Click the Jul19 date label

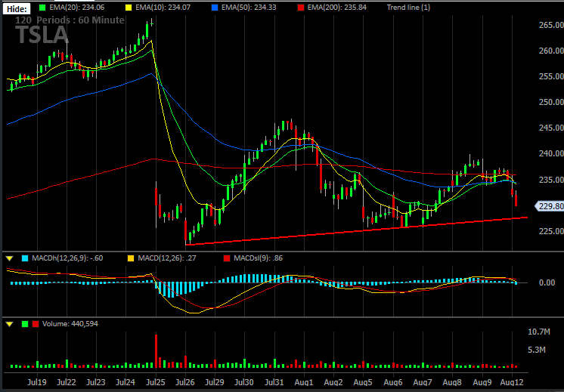37,382
